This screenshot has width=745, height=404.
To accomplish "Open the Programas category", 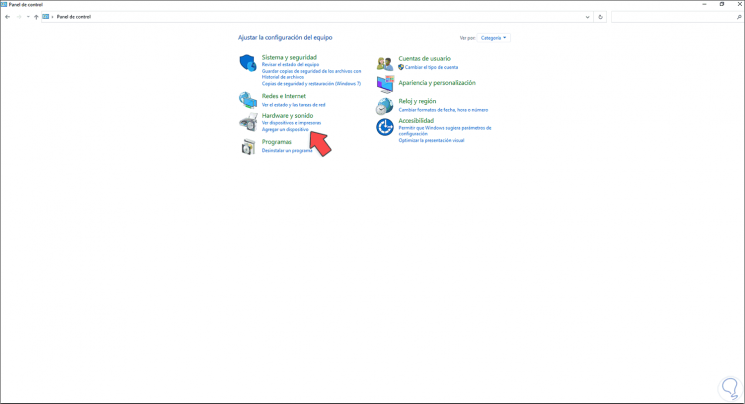I will [277, 142].
